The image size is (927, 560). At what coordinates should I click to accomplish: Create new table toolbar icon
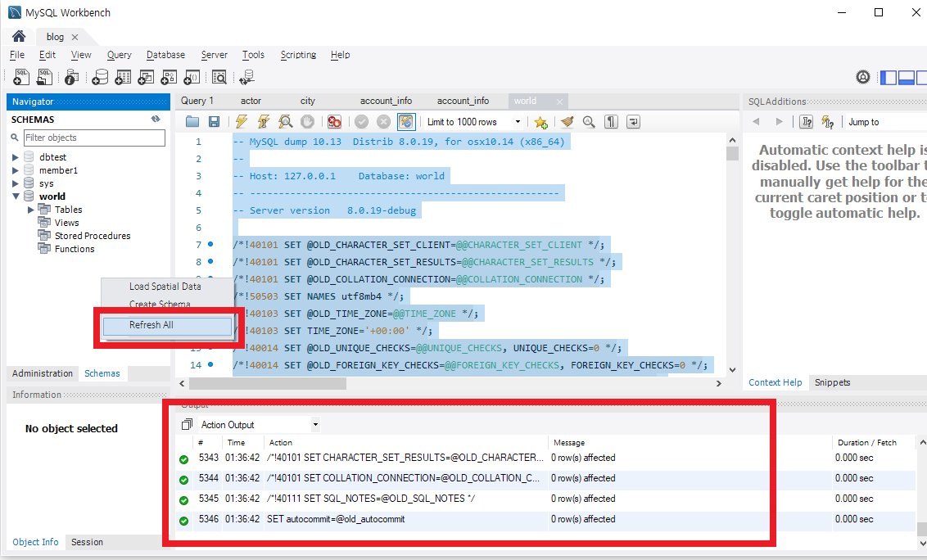coord(123,77)
